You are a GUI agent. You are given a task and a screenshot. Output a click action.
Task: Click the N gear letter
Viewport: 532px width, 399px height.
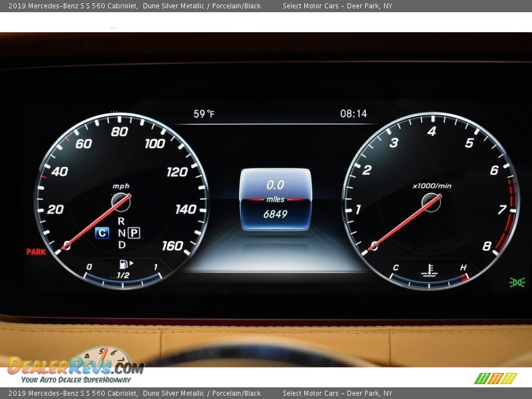[x=121, y=233]
